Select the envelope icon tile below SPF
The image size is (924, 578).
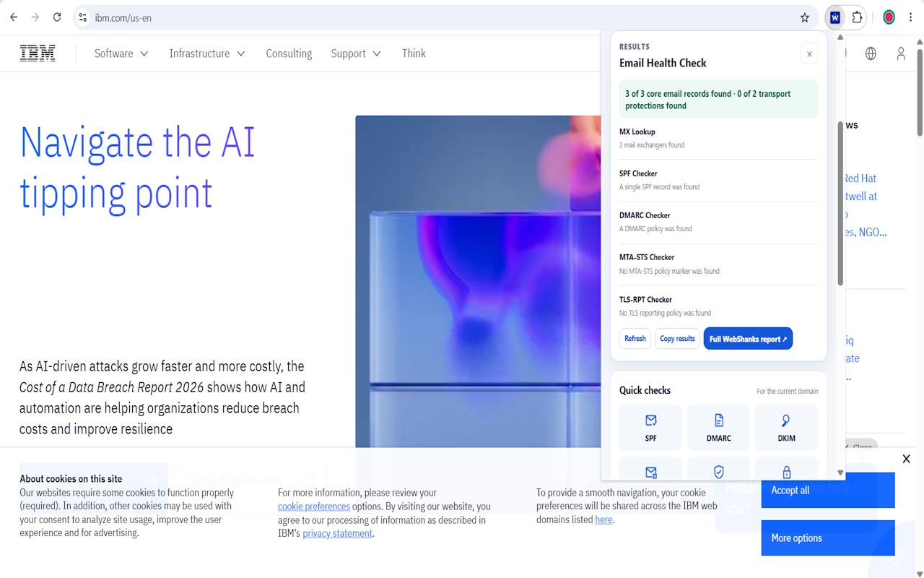(x=650, y=468)
